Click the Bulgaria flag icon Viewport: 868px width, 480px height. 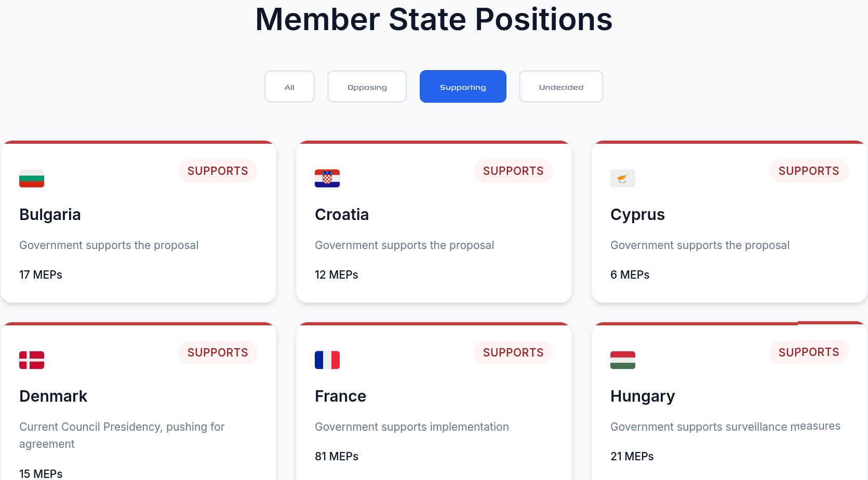point(32,179)
